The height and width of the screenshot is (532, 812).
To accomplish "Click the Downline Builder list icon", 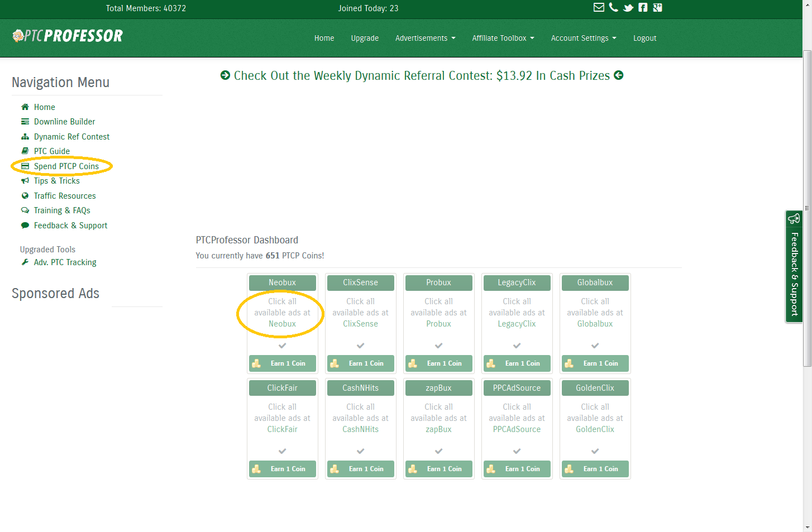I will click(x=25, y=122).
